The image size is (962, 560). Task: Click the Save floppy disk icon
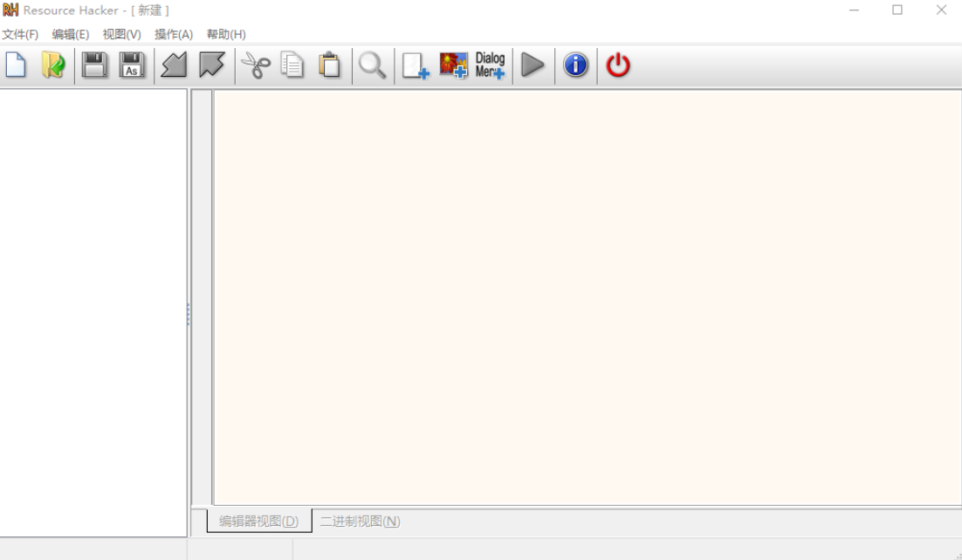94,65
